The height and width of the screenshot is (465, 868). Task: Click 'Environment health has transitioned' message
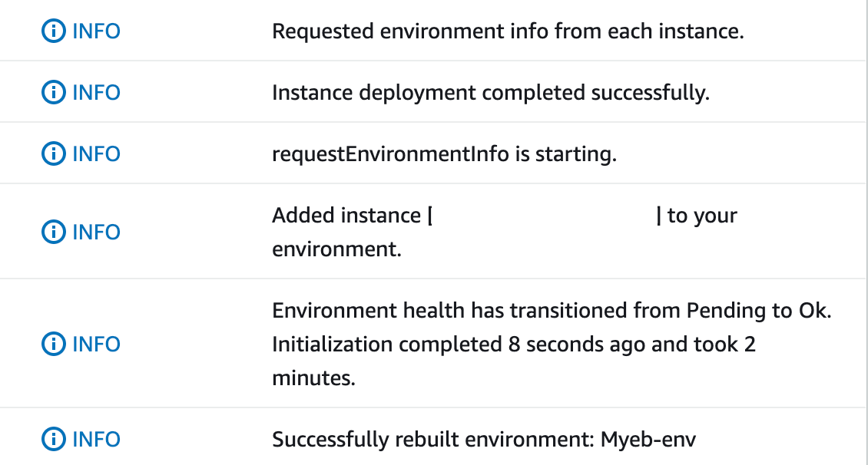click(x=552, y=311)
